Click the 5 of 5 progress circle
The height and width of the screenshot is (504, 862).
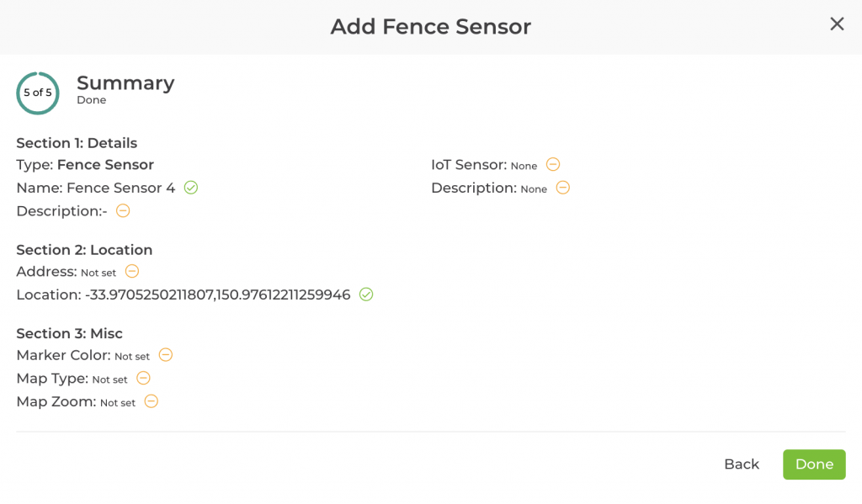pos(38,93)
